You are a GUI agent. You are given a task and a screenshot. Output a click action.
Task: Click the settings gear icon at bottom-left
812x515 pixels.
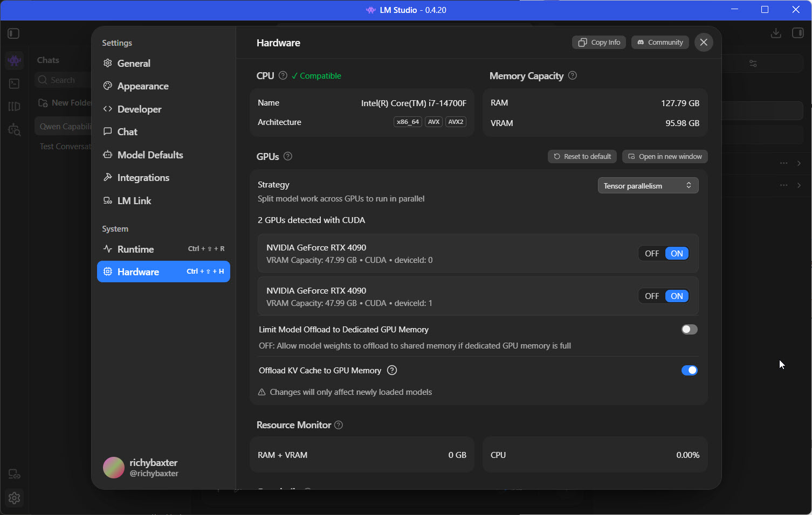(x=15, y=498)
